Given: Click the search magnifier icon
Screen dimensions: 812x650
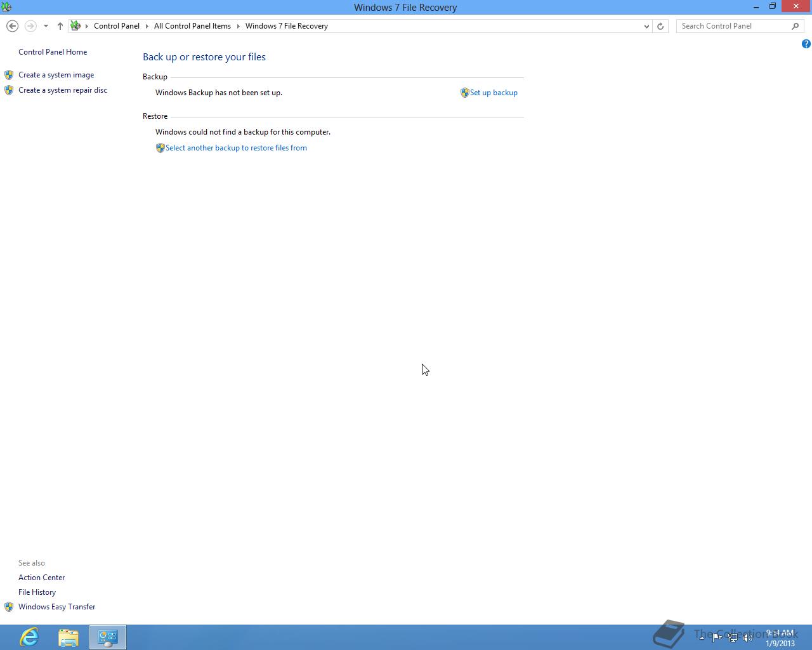Looking at the screenshot, I should (796, 26).
